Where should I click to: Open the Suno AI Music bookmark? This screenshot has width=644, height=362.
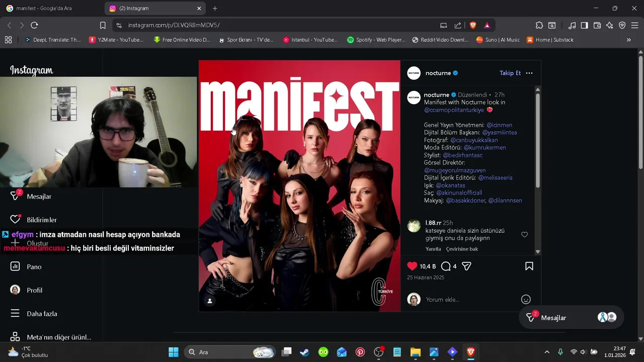coord(498,40)
